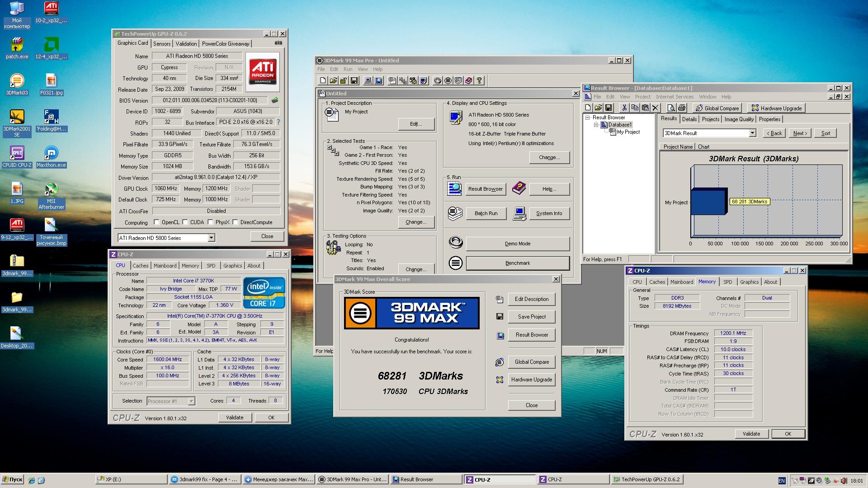Screen dimensions: 868x488
Task: Click Demo Mode button in 3DMark 99
Action: tap(518, 244)
